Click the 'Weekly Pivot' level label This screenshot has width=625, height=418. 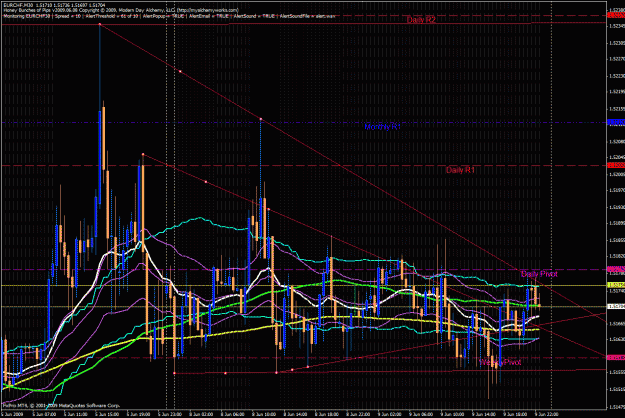pos(500,362)
